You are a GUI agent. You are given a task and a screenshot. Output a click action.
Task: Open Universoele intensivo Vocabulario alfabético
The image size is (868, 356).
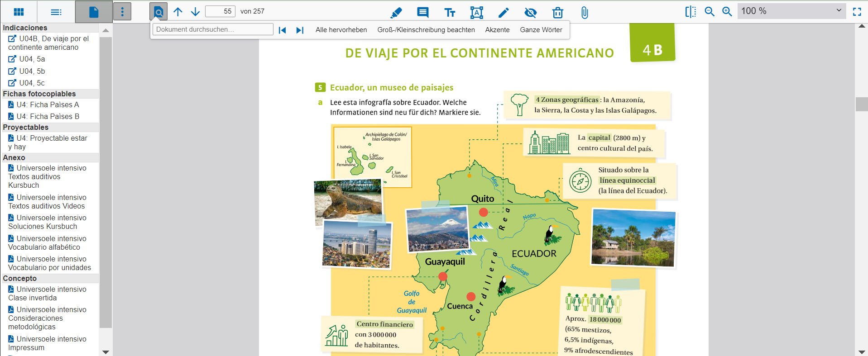(x=48, y=243)
